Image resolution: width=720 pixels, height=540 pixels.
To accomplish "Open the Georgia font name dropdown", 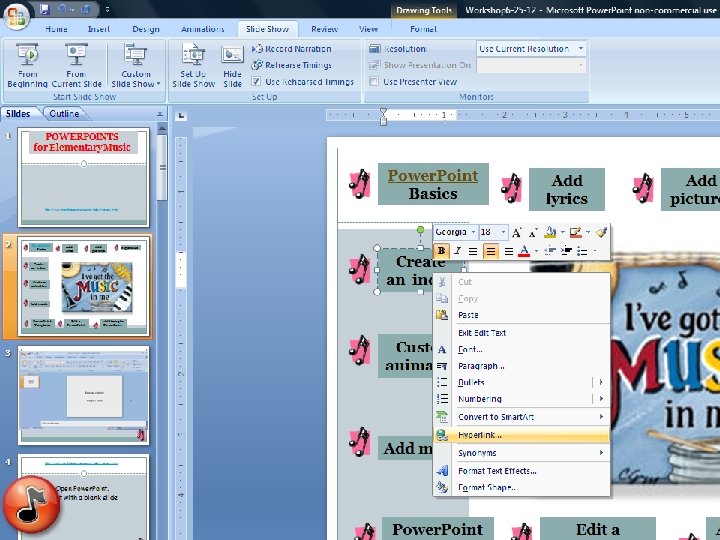I will pos(473,232).
